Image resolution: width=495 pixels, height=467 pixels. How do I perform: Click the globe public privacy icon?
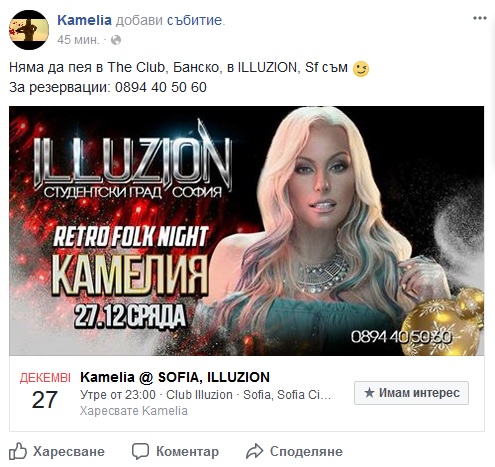[x=116, y=40]
